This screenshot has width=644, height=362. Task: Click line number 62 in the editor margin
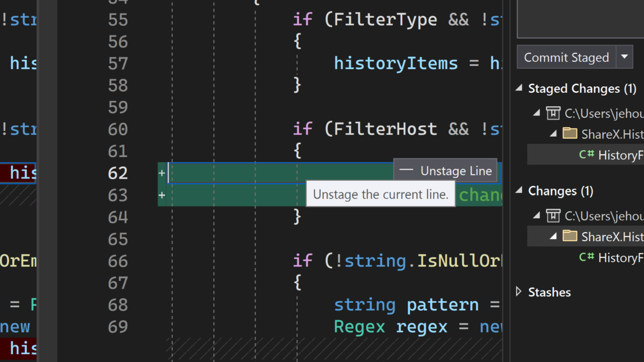coord(118,173)
